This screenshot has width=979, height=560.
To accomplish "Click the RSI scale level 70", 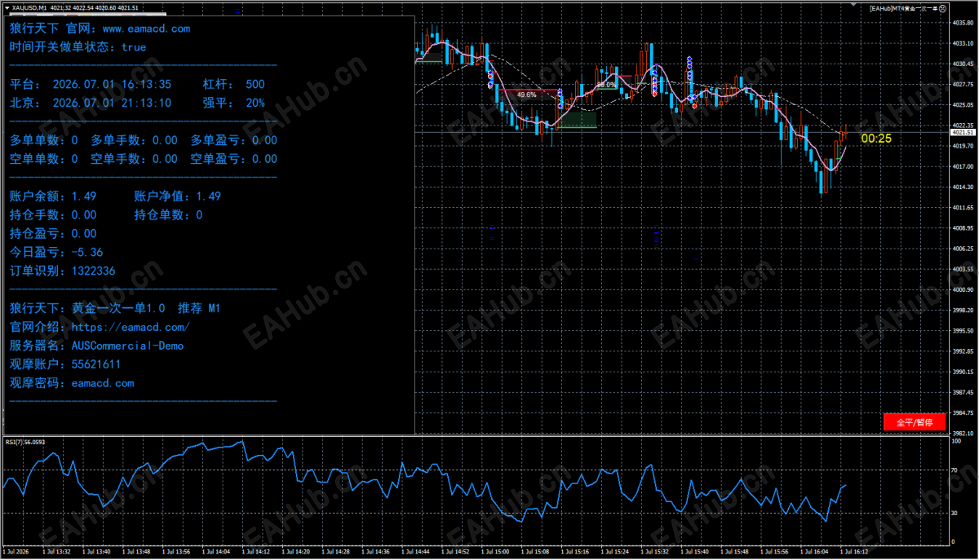I will tap(955, 471).
